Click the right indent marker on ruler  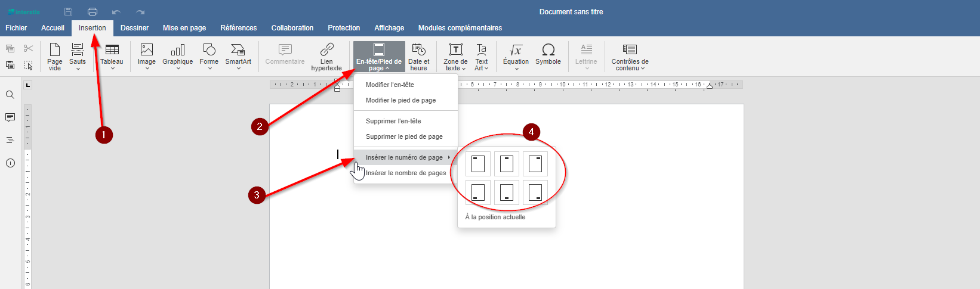tap(710, 86)
